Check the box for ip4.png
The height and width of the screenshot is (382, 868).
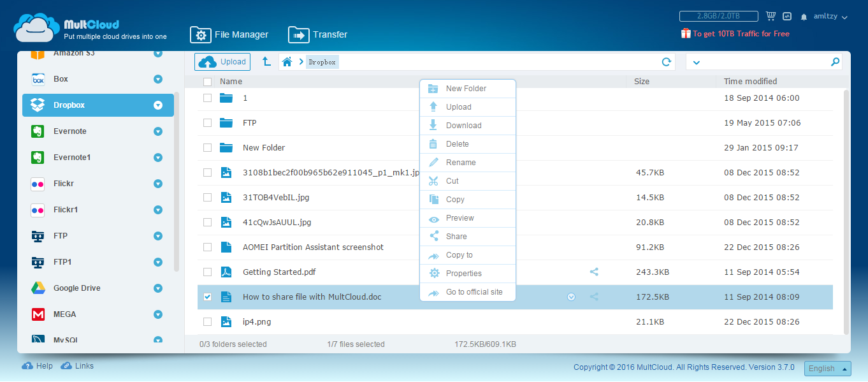(207, 321)
